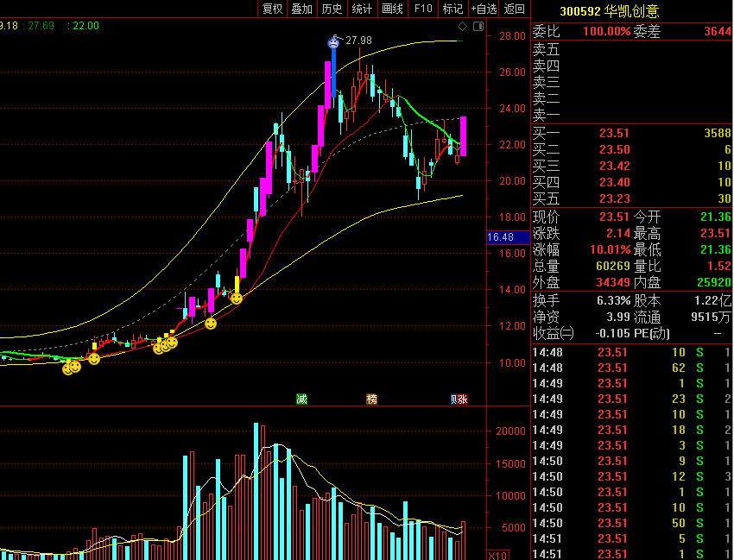This screenshot has width=734, height=560.
Task: Click stock title 300592 华凯创意
Action: tap(610, 10)
